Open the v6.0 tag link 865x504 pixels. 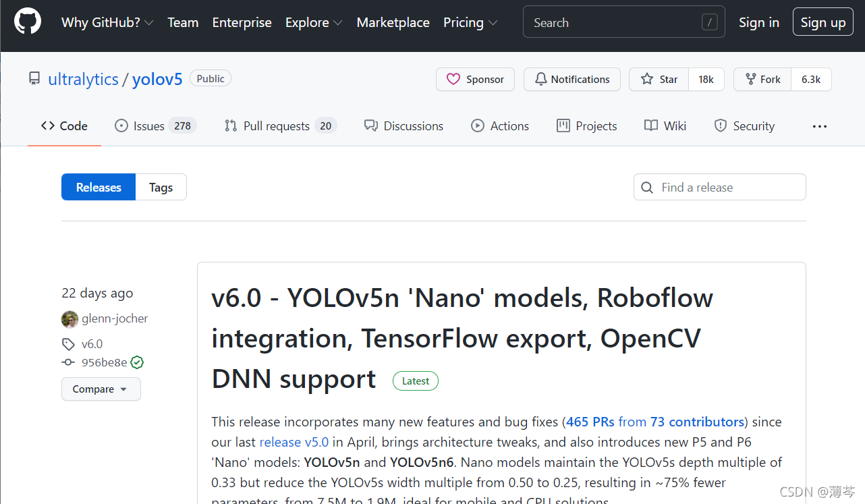[x=92, y=344]
